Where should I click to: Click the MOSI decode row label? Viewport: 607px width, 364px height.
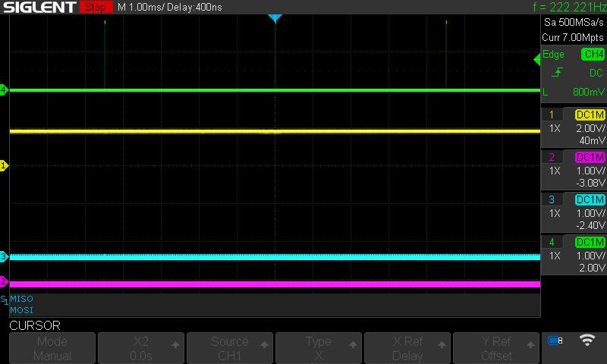coord(22,310)
